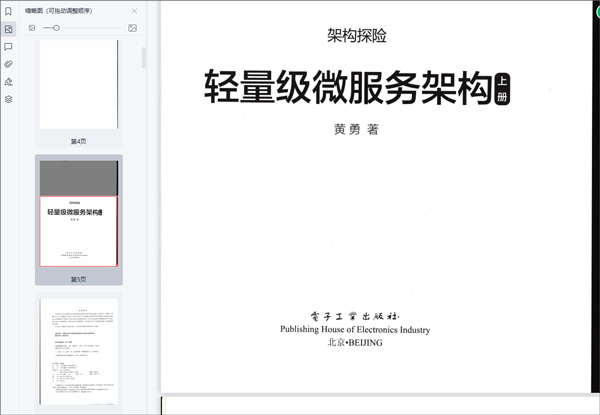This screenshot has width=600, height=415.
Task: Select the page 5 thumbnail
Action: [x=79, y=213]
